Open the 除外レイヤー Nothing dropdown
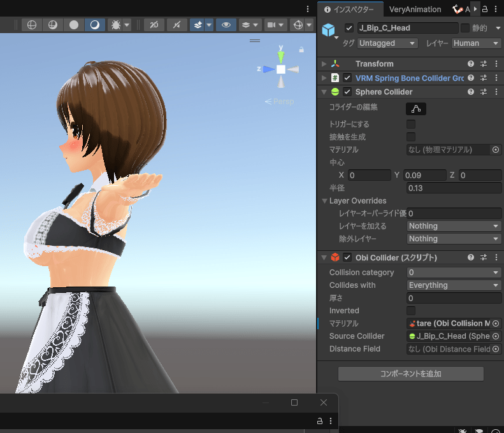The image size is (504, 433). pos(454,239)
